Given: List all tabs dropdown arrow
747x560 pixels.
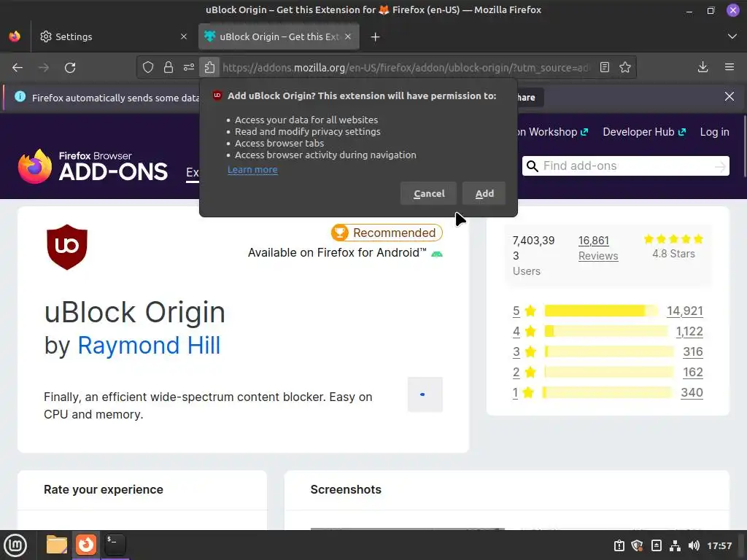Looking at the screenshot, I should pyautogui.click(x=732, y=36).
